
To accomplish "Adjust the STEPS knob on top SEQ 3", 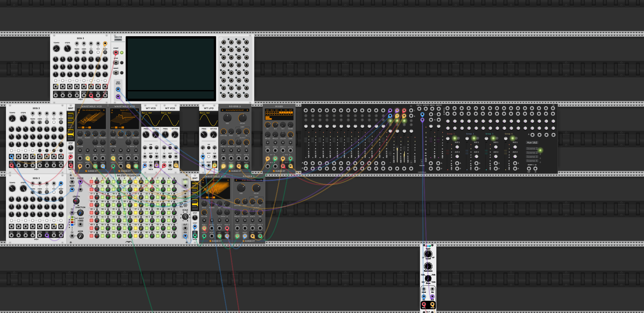I will pyautogui.click(x=67, y=48).
